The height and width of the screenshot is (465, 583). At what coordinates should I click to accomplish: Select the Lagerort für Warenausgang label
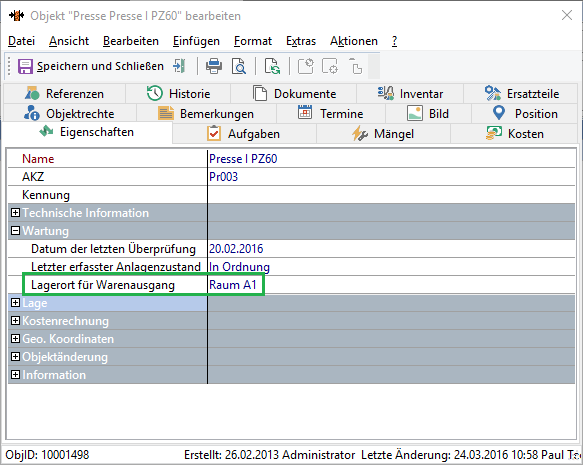point(103,285)
